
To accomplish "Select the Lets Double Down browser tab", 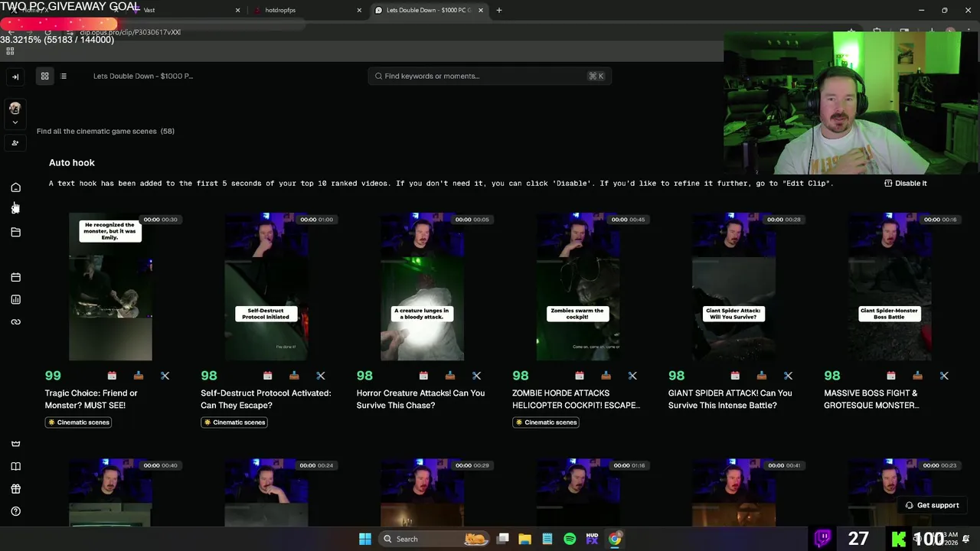I will click(x=429, y=10).
